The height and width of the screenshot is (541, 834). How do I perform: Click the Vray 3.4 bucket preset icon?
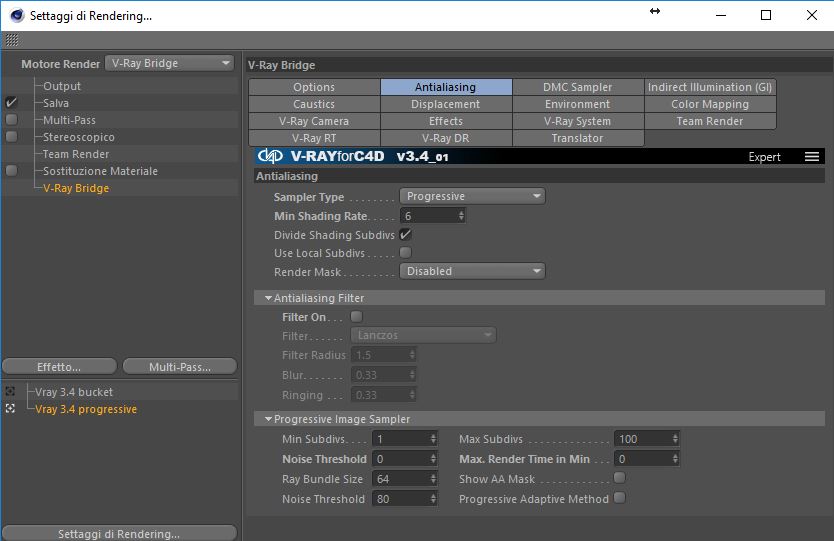[10, 392]
